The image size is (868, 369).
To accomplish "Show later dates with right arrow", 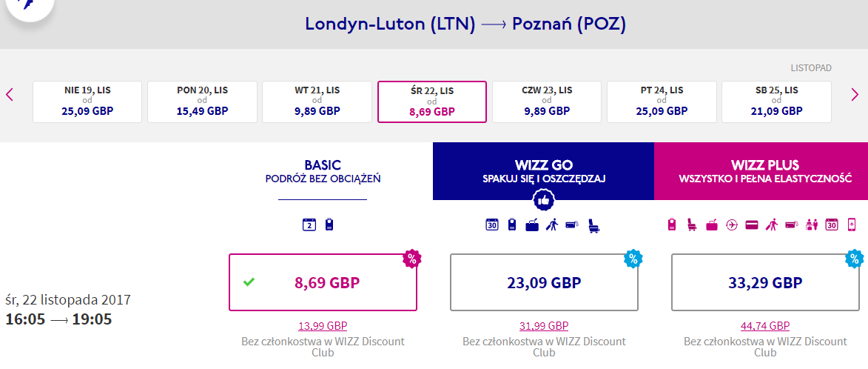I will pyautogui.click(x=855, y=95).
